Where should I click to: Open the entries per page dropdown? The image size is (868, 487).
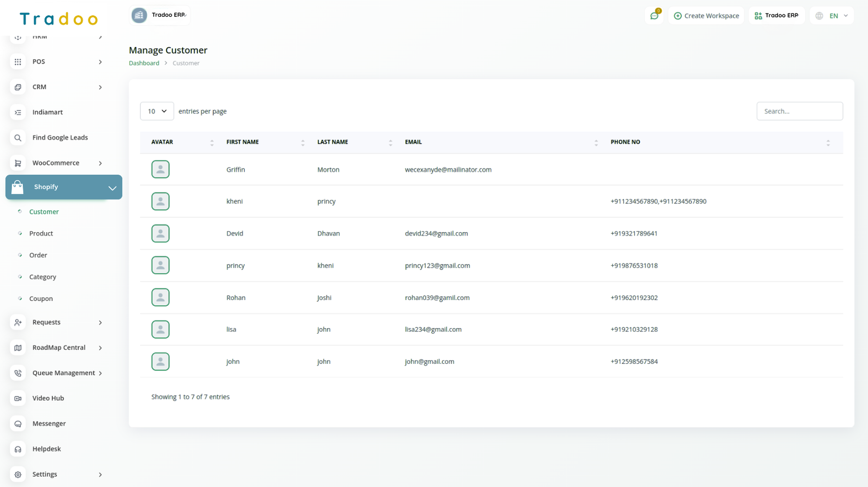(x=157, y=111)
